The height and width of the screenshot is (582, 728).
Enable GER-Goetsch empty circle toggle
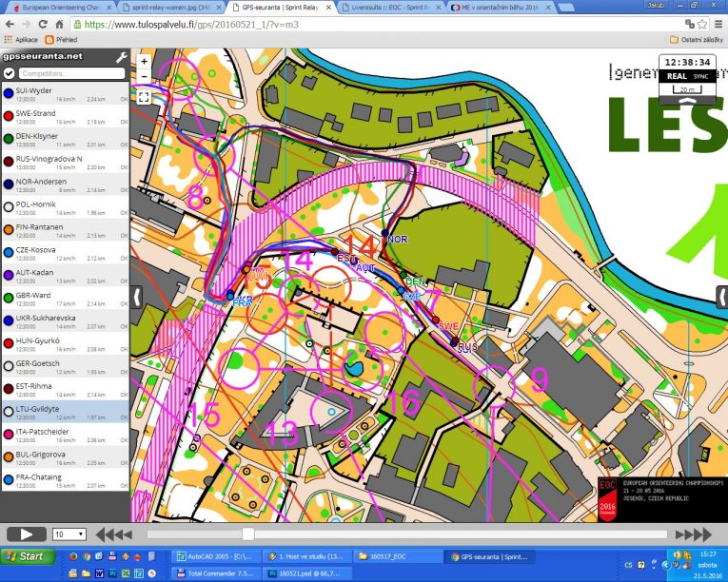click(x=9, y=366)
